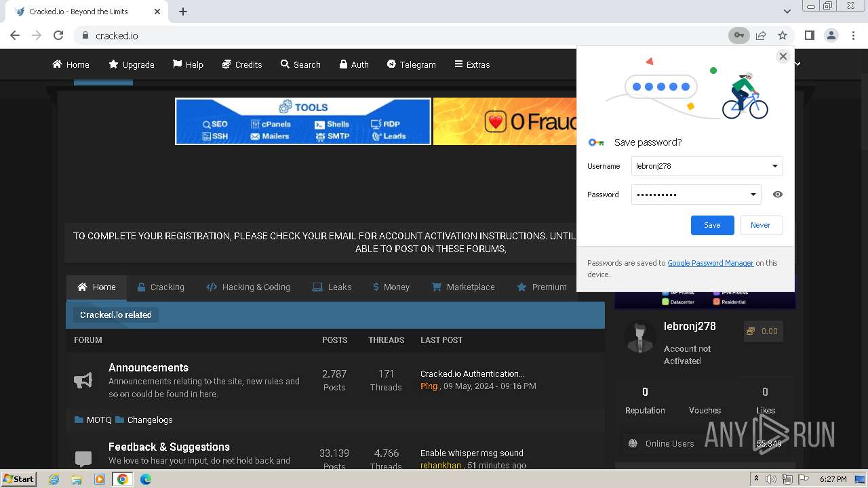Click the address bar URL field
Image resolution: width=868 pixels, height=488 pixels.
[x=400, y=35]
